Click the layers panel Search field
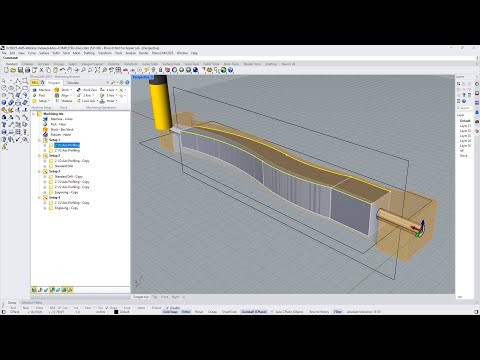480x360 pixels. click(x=464, y=108)
